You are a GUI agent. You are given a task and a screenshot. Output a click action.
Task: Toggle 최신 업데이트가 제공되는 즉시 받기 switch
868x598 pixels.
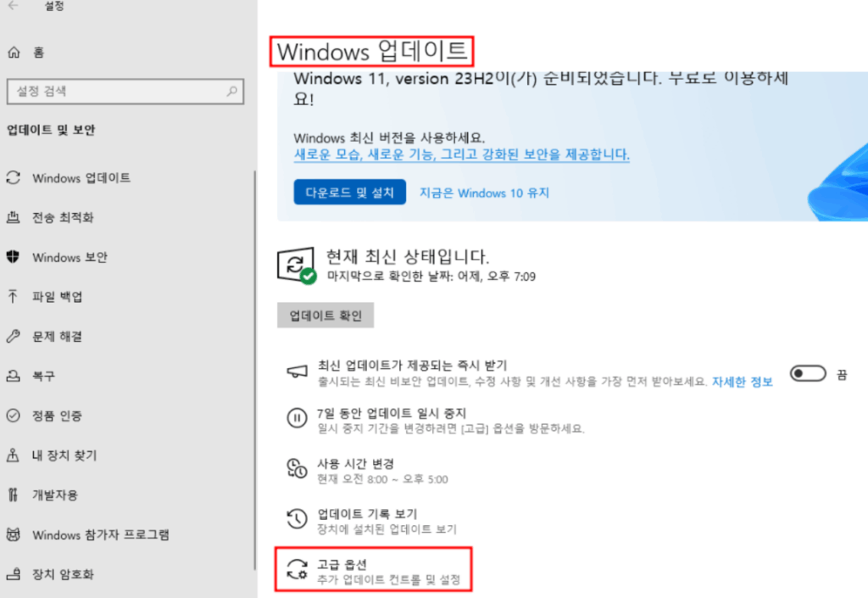pos(808,374)
